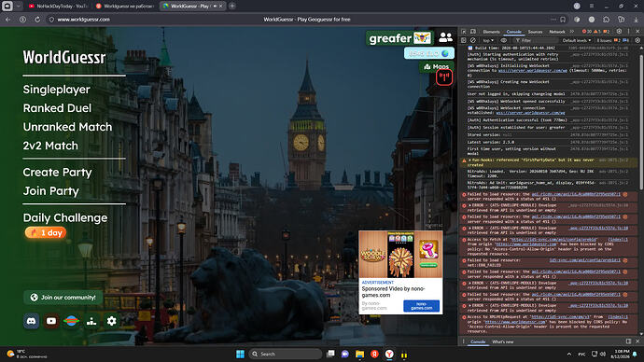This screenshot has width=644, height=362.
Task: Click the Windows taskbar Search box
Action: click(286, 354)
